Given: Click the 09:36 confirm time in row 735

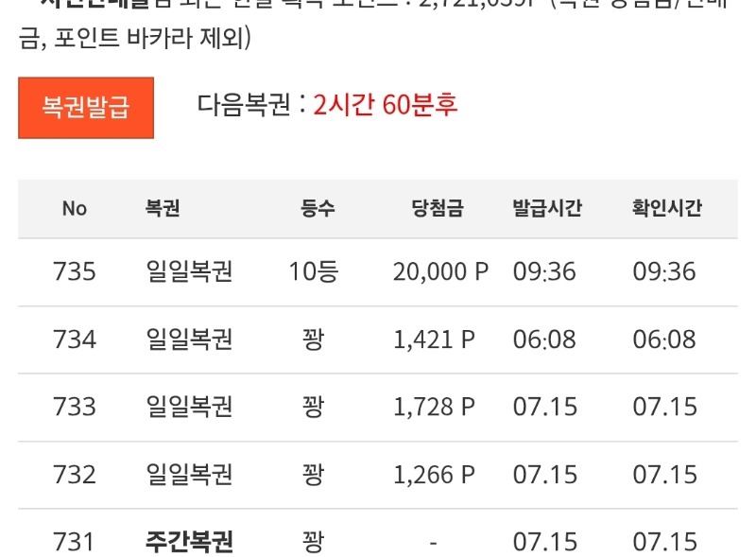Looking at the screenshot, I should point(664,271).
